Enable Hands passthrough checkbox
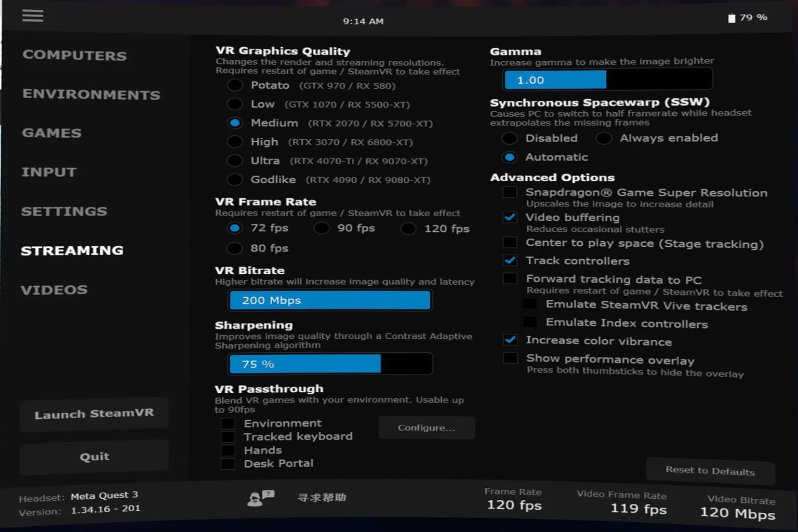 228,450
